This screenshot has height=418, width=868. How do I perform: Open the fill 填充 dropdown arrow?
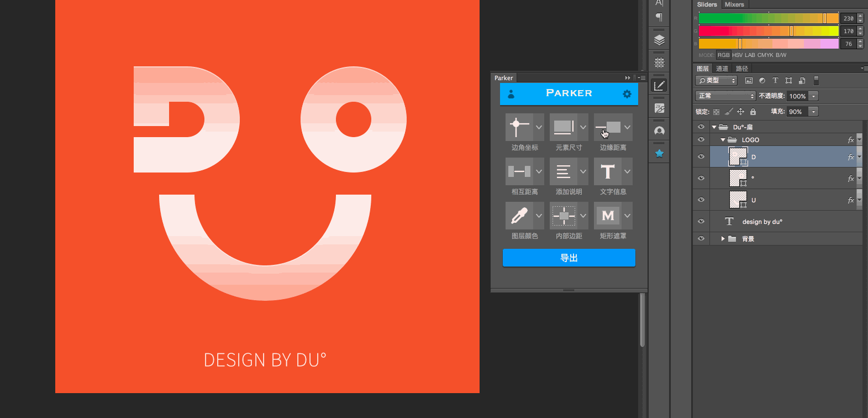[x=813, y=112]
